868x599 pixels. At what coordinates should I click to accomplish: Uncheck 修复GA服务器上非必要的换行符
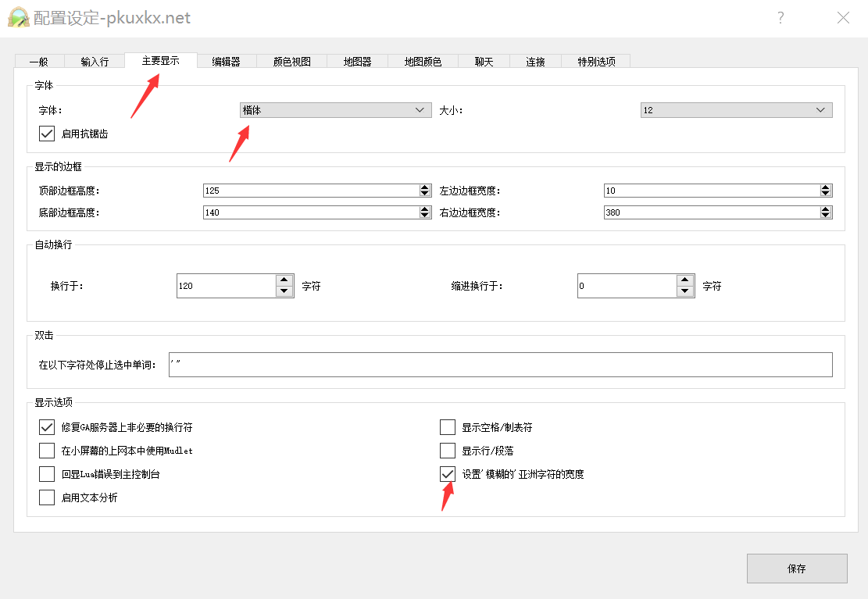coord(46,426)
